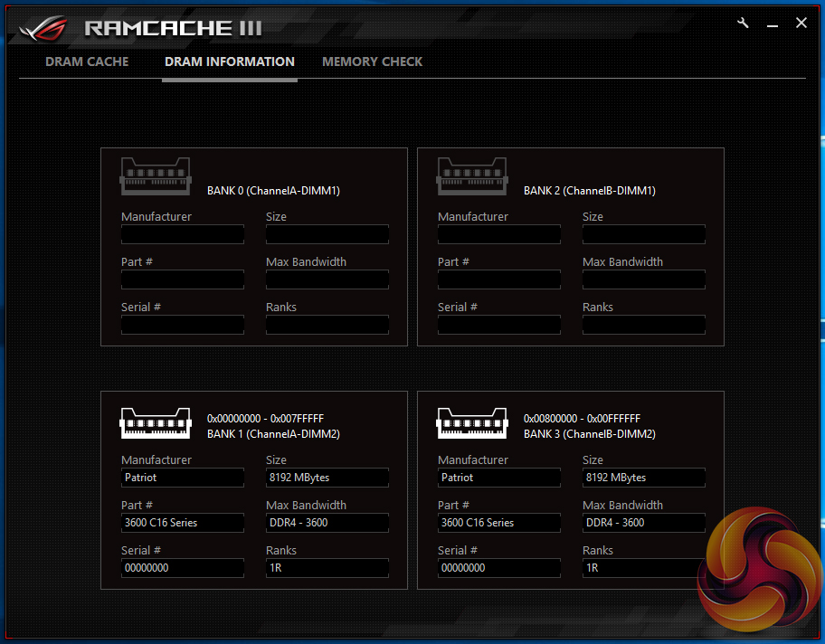Click empty Size field in BANK 0
Image resolution: width=825 pixels, height=644 pixels.
tap(327, 234)
